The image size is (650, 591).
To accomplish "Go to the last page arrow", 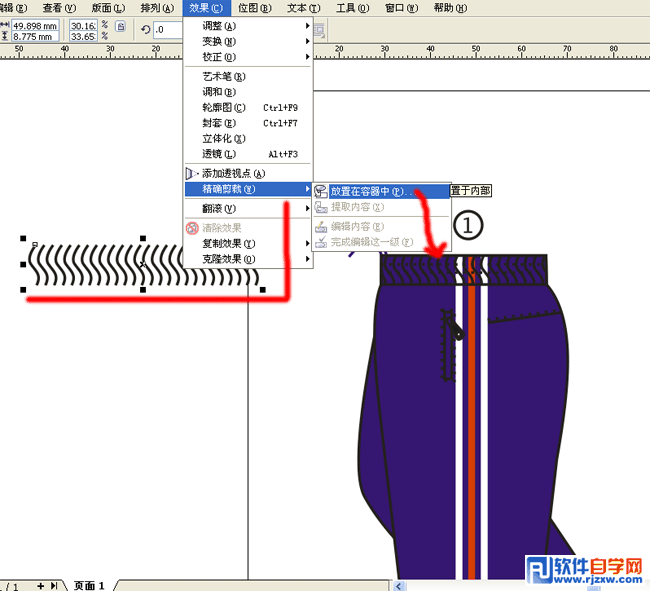I will (x=54, y=586).
